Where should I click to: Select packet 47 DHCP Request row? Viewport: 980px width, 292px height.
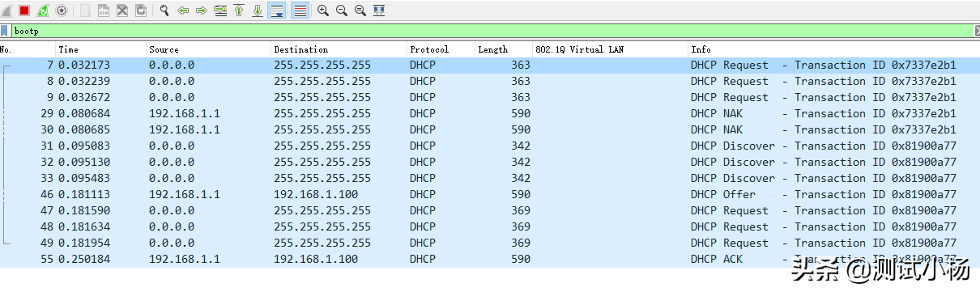pos(490,210)
